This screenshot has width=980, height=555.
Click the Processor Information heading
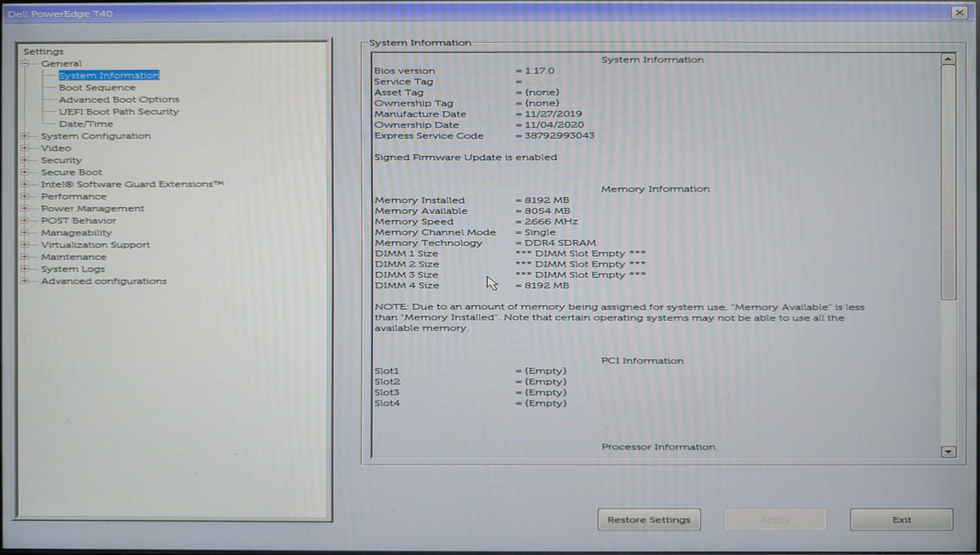659,447
